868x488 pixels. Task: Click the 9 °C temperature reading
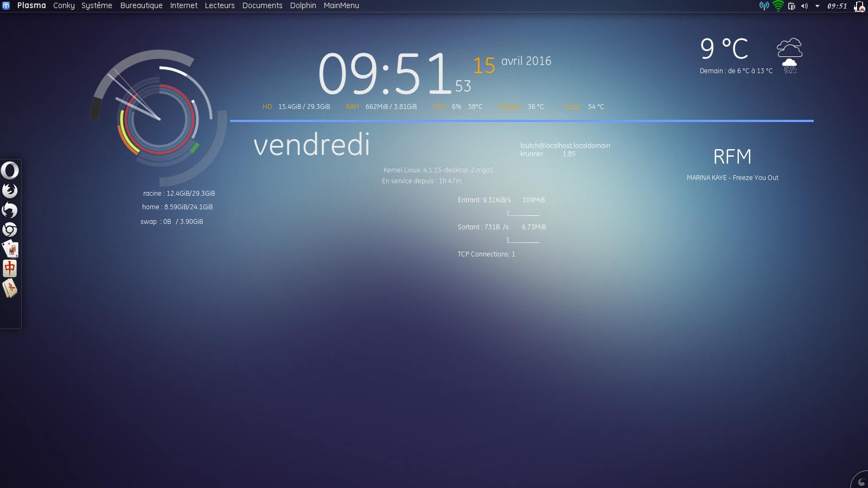click(x=724, y=48)
